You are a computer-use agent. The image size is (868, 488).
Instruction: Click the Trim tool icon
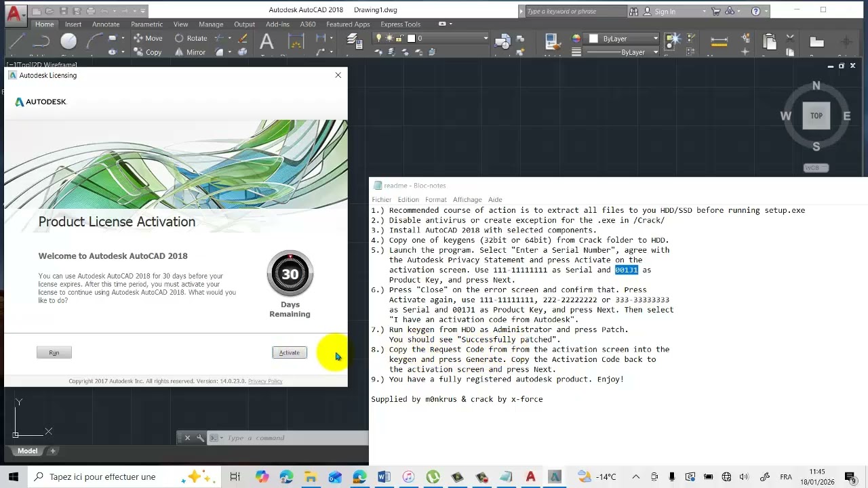coord(220,39)
